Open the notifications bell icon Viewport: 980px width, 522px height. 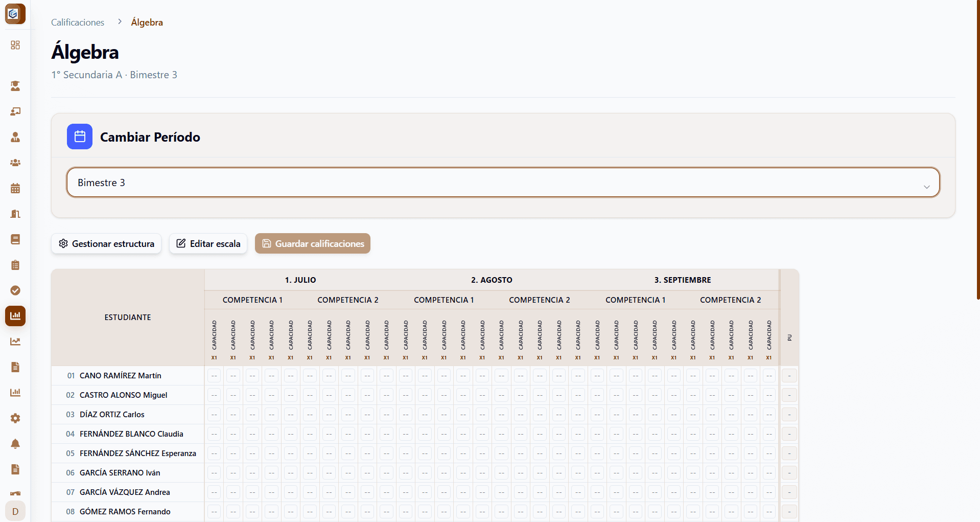(x=15, y=444)
